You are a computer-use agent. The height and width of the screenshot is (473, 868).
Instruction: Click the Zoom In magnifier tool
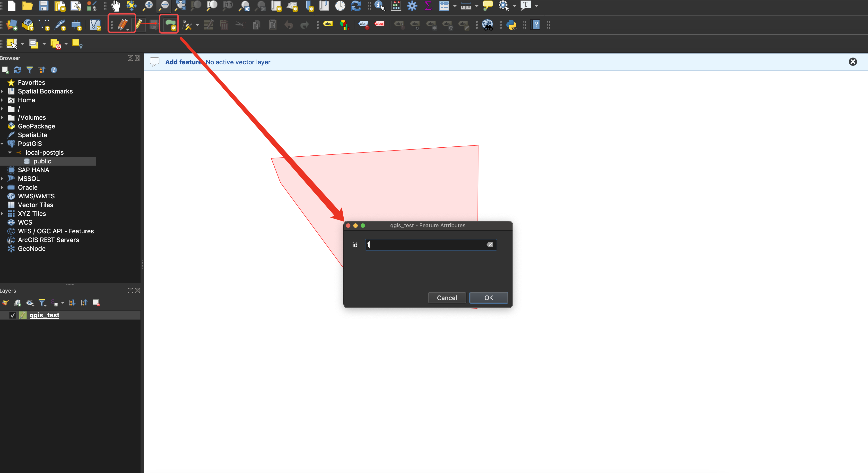pyautogui.click(x=148, y=5)
